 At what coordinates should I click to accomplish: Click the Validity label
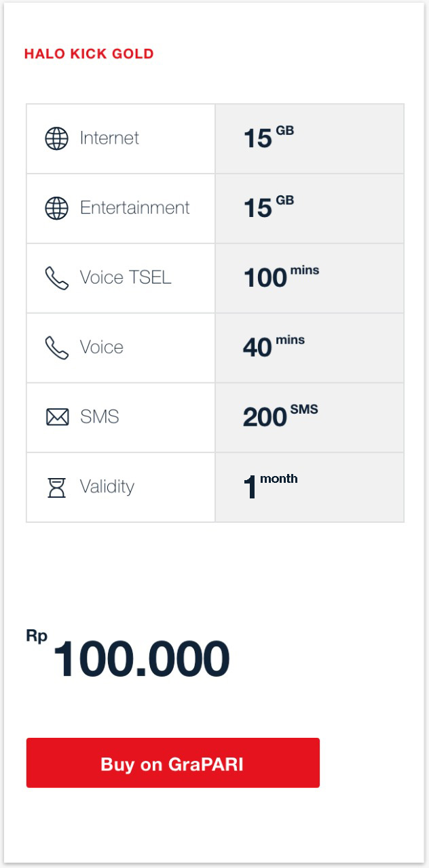click(x=107, y=486)
